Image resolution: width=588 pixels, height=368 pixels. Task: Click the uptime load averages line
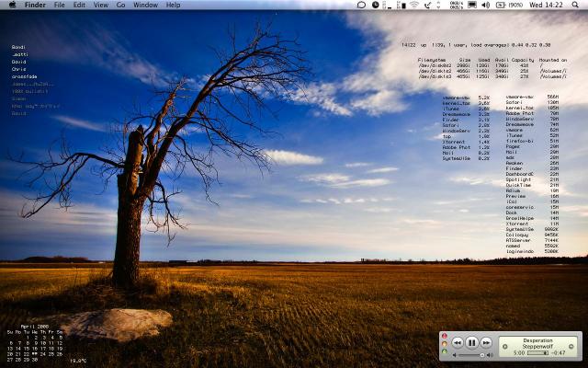(476, 45)
